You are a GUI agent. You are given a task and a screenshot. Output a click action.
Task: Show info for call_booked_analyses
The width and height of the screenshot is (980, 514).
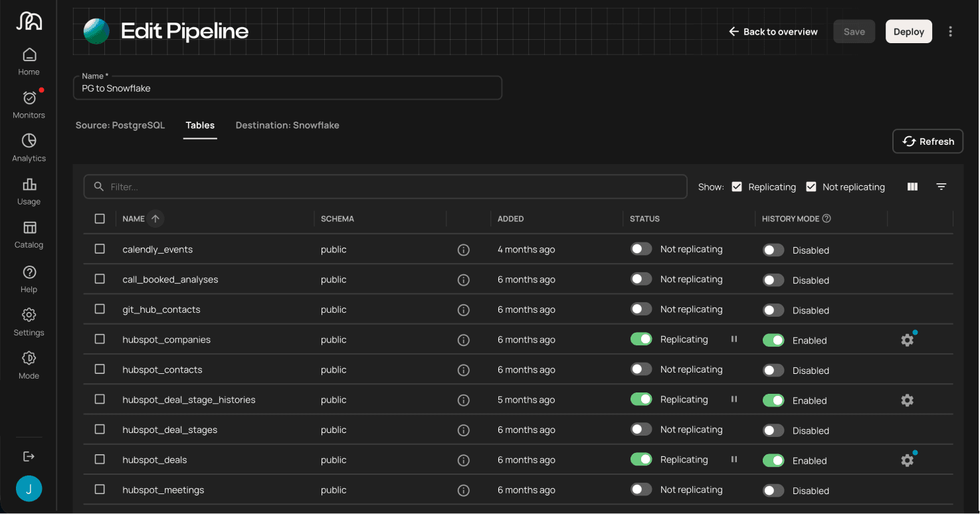[464, 280]
